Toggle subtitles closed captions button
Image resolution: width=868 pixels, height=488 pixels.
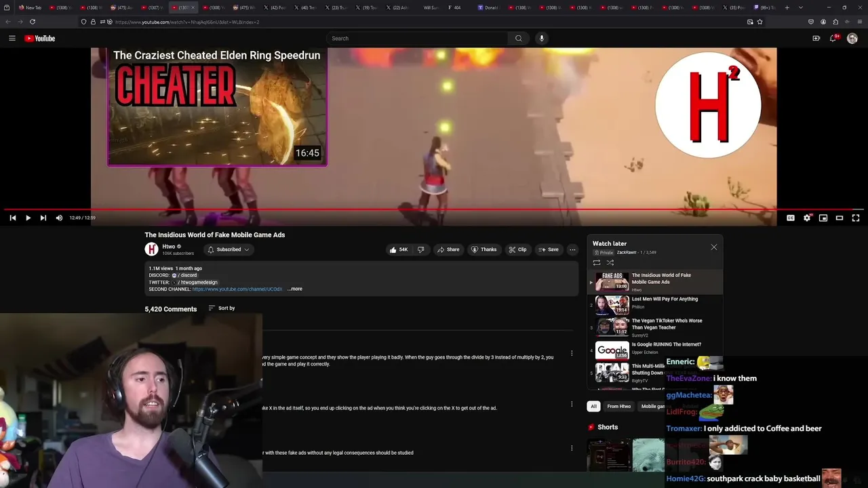[x=791, y=218]
